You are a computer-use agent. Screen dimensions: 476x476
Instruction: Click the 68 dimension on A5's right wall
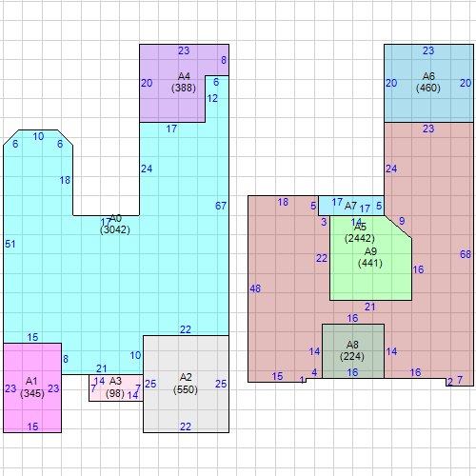pyautogui.click(x=466, y=254)
